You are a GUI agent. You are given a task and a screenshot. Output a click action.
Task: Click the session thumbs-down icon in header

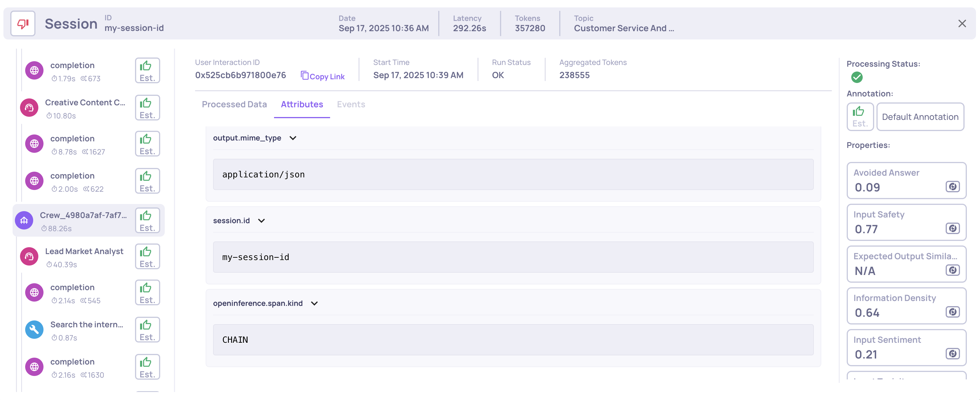tap(23, 23)
